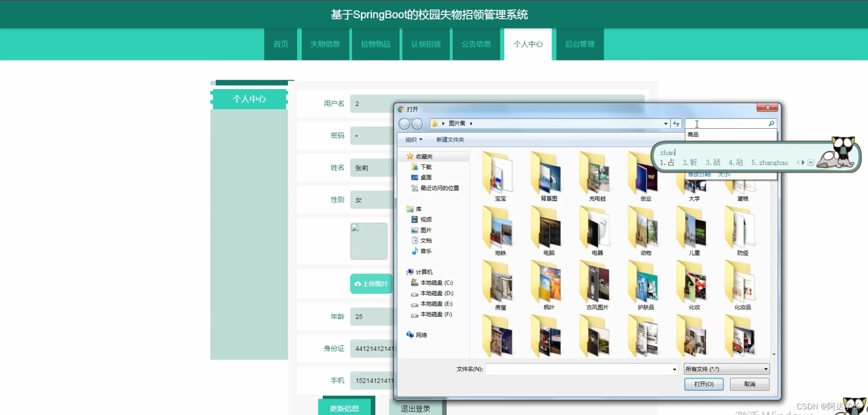
Task: Open the 组织 dropdown menu
Action: pos(414,140)
